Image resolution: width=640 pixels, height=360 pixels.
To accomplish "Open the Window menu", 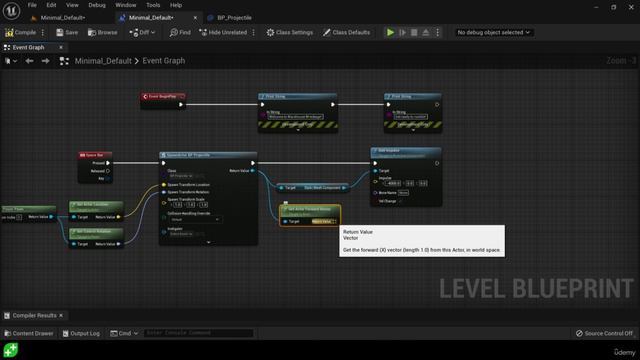I will click(126, 5).
